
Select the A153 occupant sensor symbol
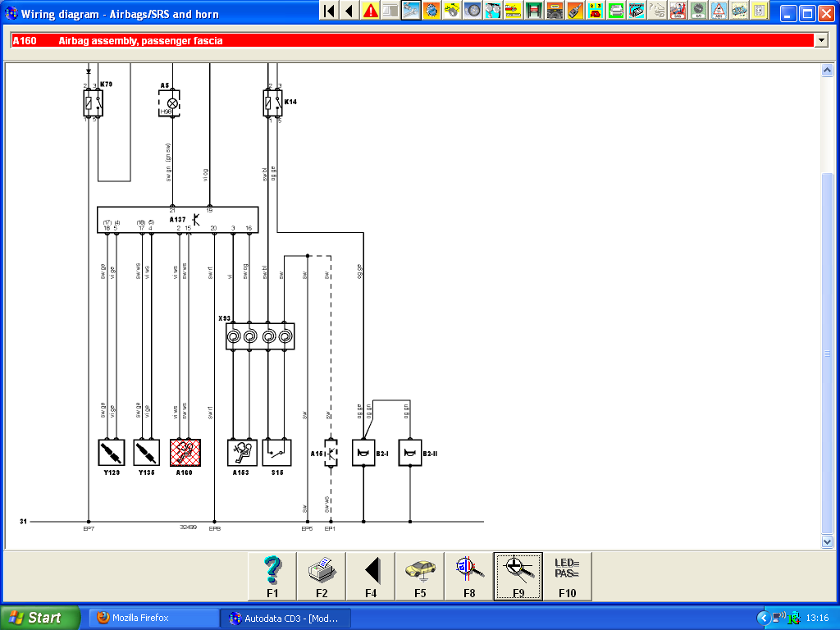(242, 453)
